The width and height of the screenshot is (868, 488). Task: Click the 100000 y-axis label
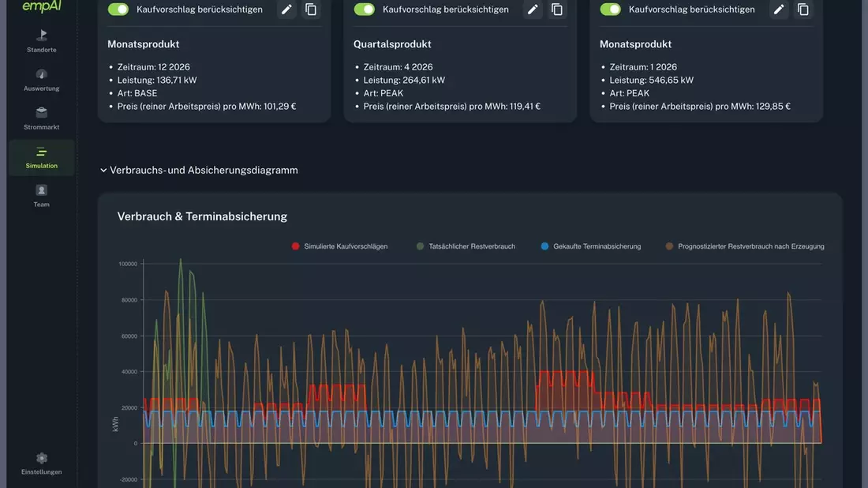128,264
